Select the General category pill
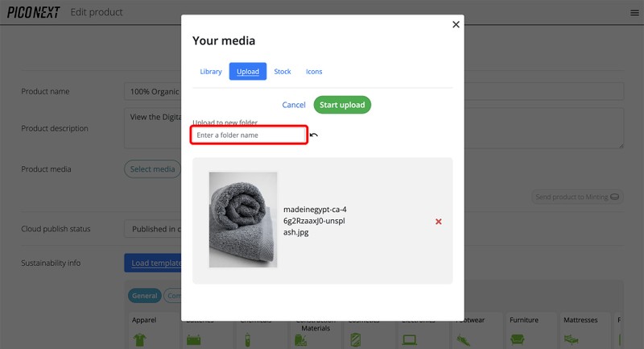 [145, 296]
